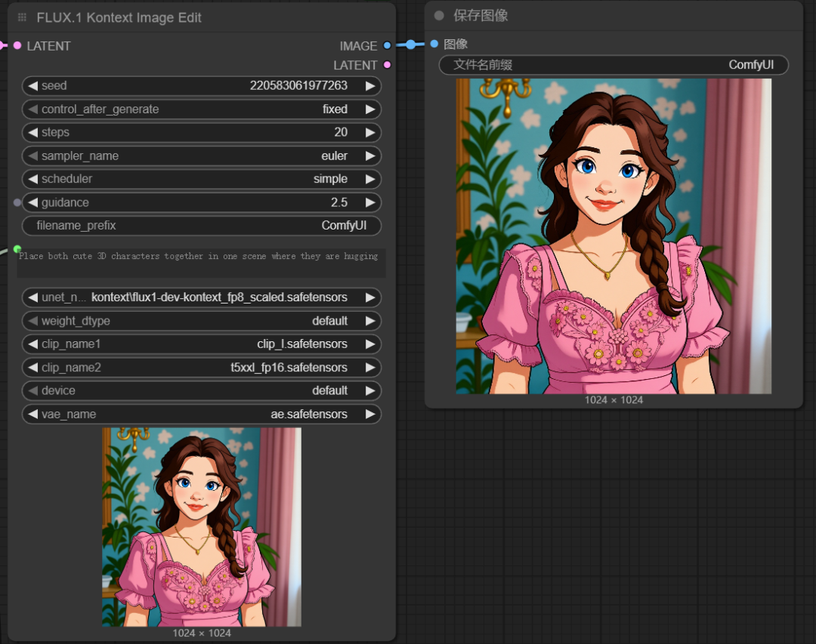Edit the filename_prefix ComfyUI field
816x644 pixels.
point(202,225)
